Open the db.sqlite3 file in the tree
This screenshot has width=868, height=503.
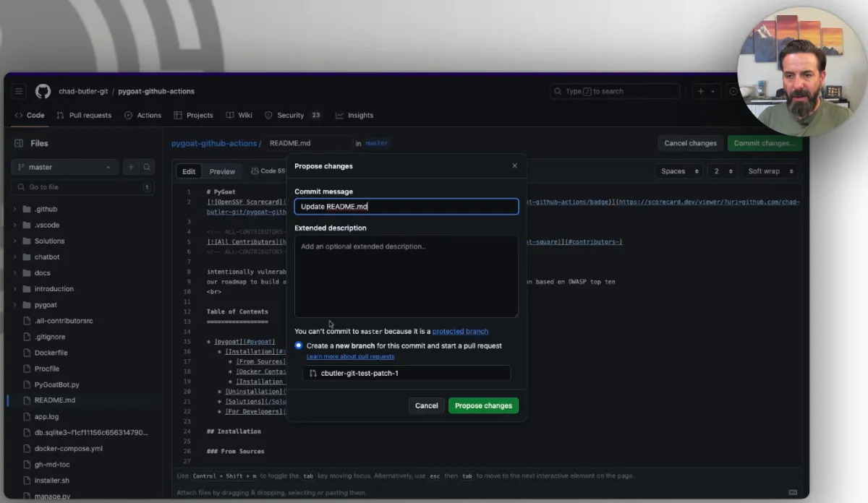click(x=91, y=432)
